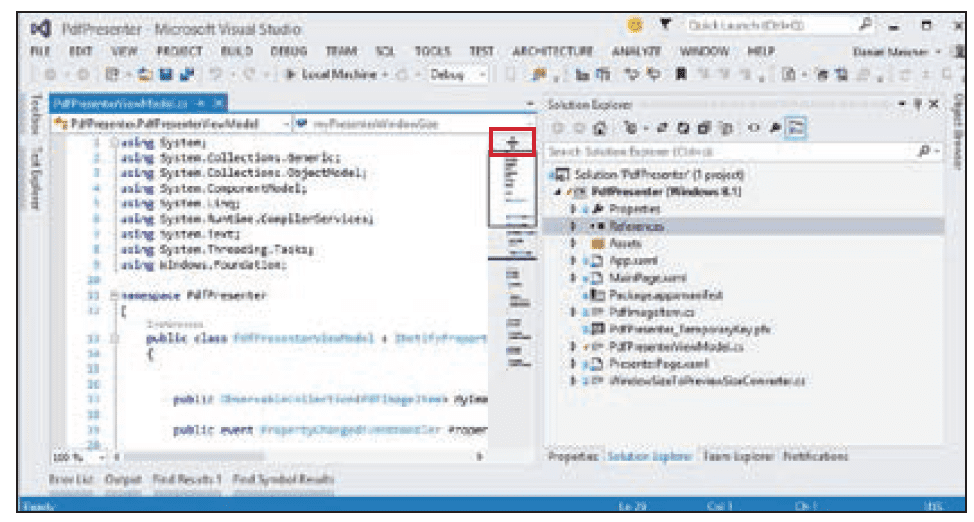Screen dimensions: 974x522
Task: Select Solution 'PdfPresenter' root node
Action: tap(658, 175)
